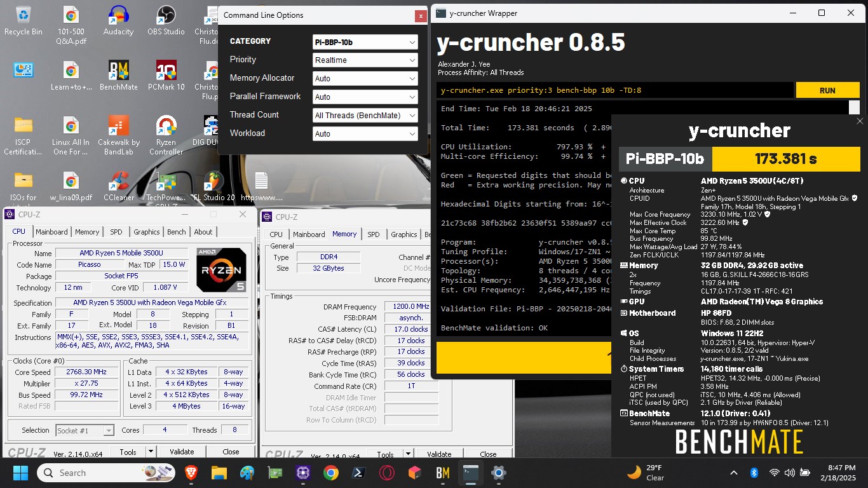Open the About tab in left CPU-Z

[203, 232]
